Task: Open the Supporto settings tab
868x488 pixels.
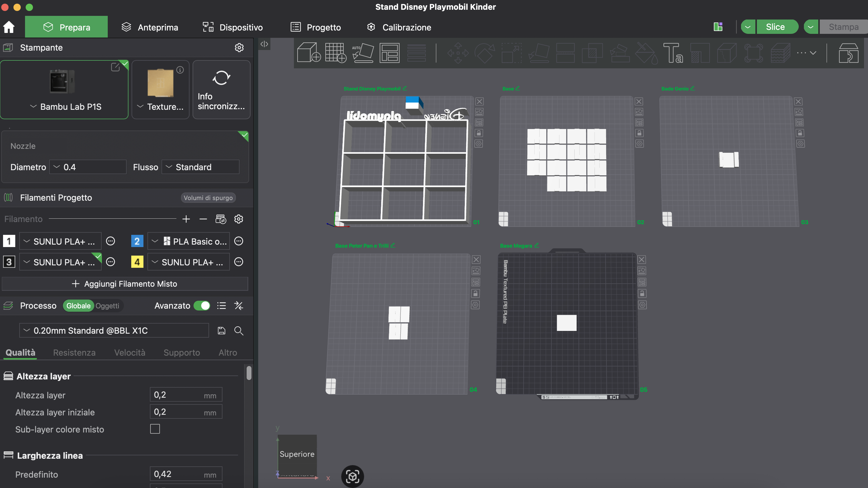Action: pyautogui.click(x=182, y=353)
